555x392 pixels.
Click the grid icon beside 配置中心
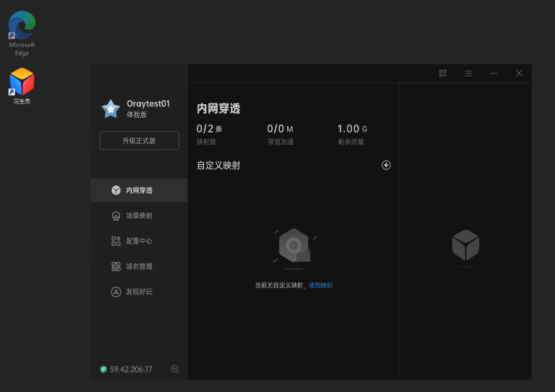pos(115,241)
